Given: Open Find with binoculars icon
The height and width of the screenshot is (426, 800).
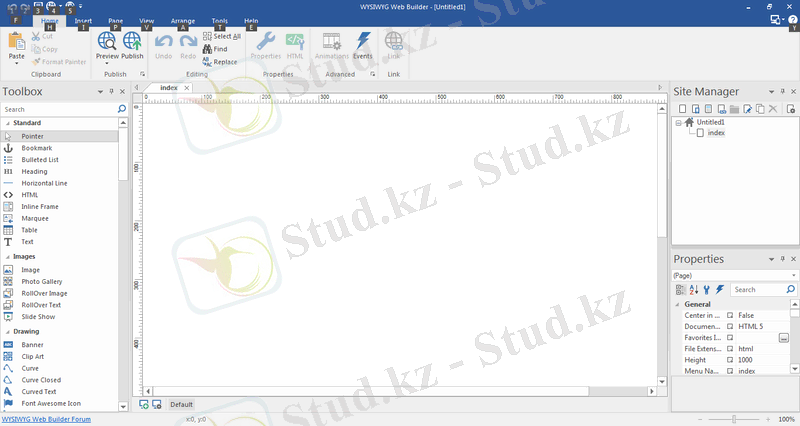Looking at the screenshot, I should pos(215,49).
